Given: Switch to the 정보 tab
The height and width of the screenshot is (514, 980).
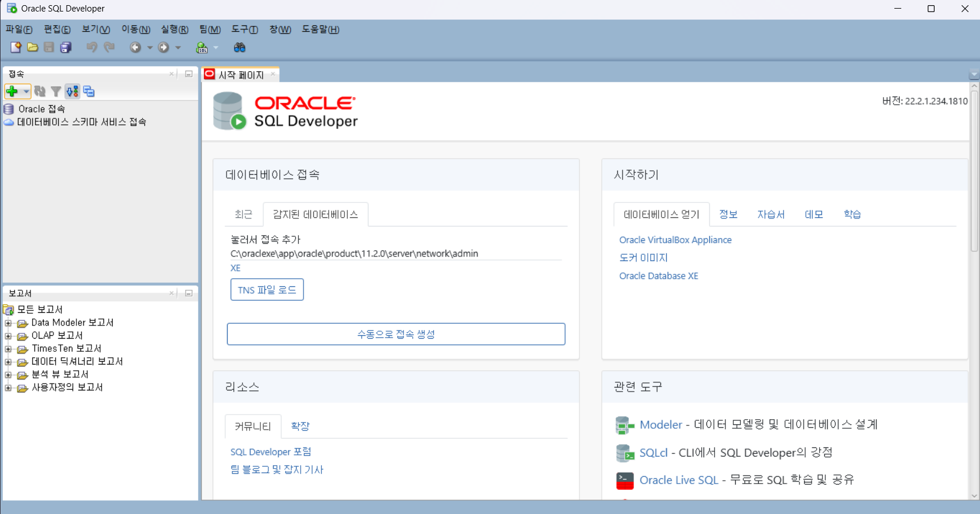Looking at the screenshot, I should point(728,214).
